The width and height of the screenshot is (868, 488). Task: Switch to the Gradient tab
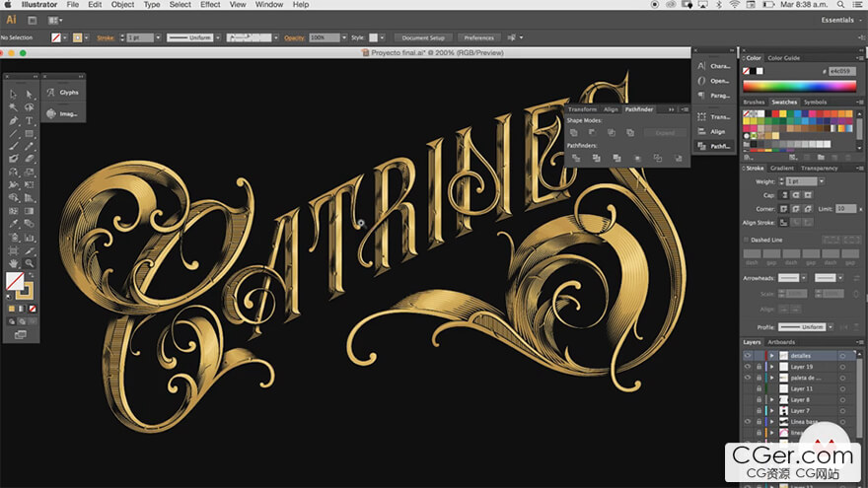[x=781, y=169]
